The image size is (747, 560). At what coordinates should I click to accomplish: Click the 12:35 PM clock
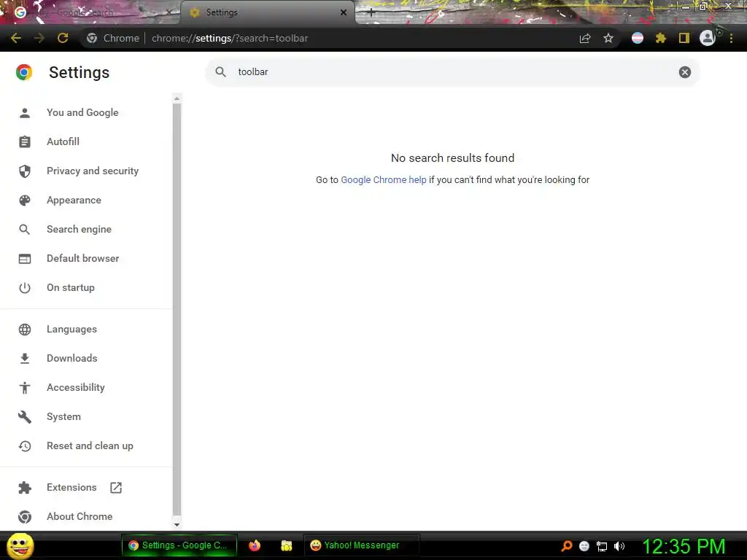pos(684,546)
